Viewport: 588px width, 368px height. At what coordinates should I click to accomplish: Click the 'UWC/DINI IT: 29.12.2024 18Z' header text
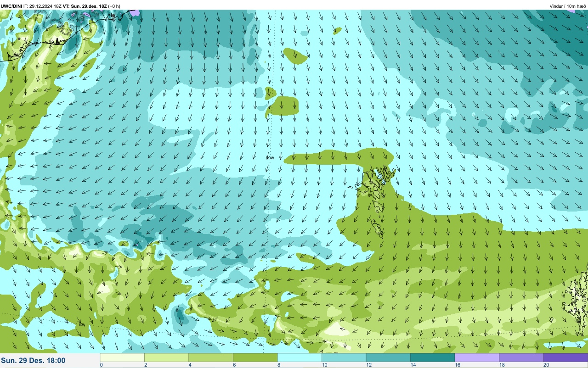click(31, 6)
